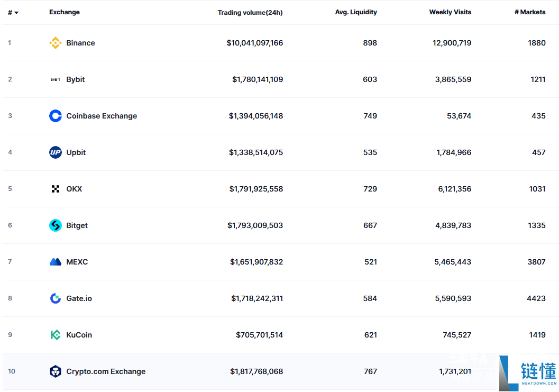This screenshot has width=559, height=392.
Task: Click MEXC liquidity value 521
Action: point(371,262)
